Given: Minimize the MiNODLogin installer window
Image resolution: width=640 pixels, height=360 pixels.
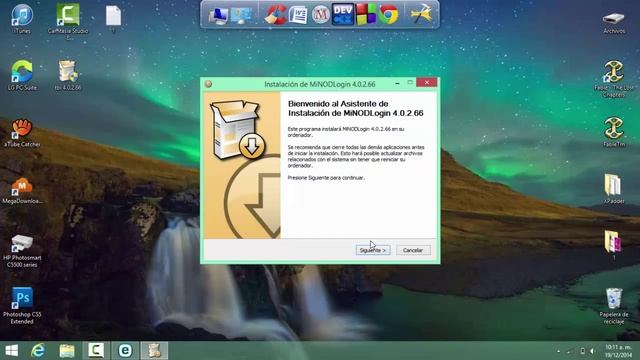Looking at the screenshot, I should pos(398,83).
